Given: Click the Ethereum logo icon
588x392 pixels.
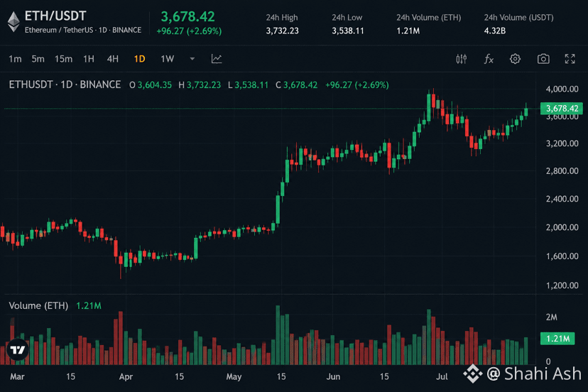Looking at the screenshot, I should pos(14,22).
